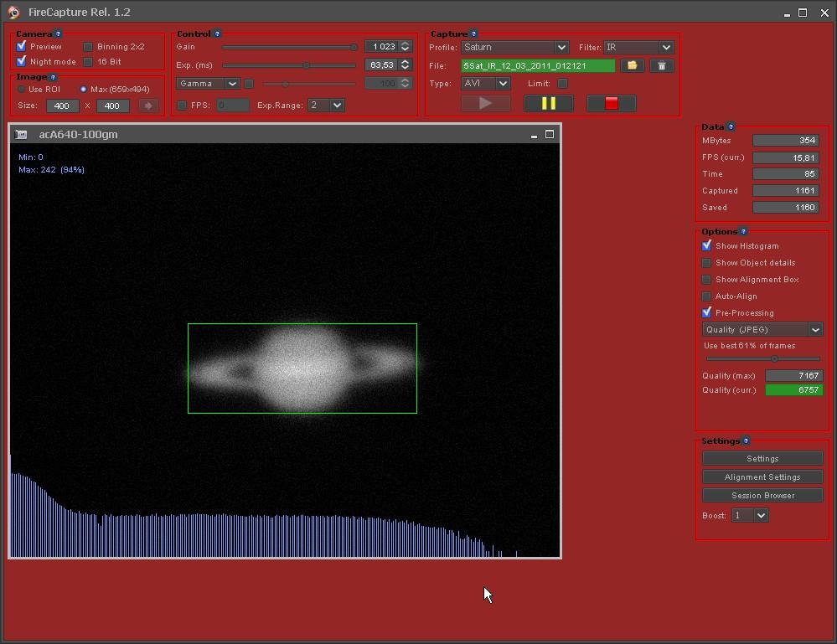The height and width of the screenshot is (644, 837).
Task: Select the Max (659x494) radio button
Action: point(83,89)
